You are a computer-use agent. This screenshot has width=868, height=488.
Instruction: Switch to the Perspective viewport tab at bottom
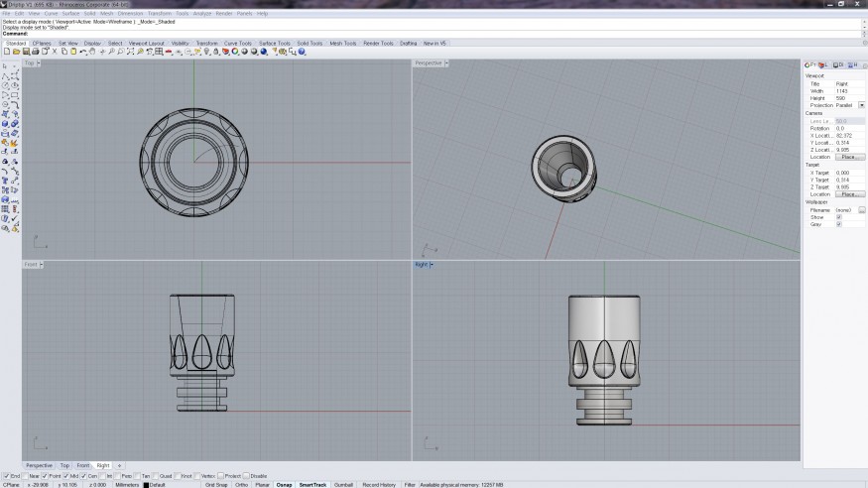tap(39, 466)
